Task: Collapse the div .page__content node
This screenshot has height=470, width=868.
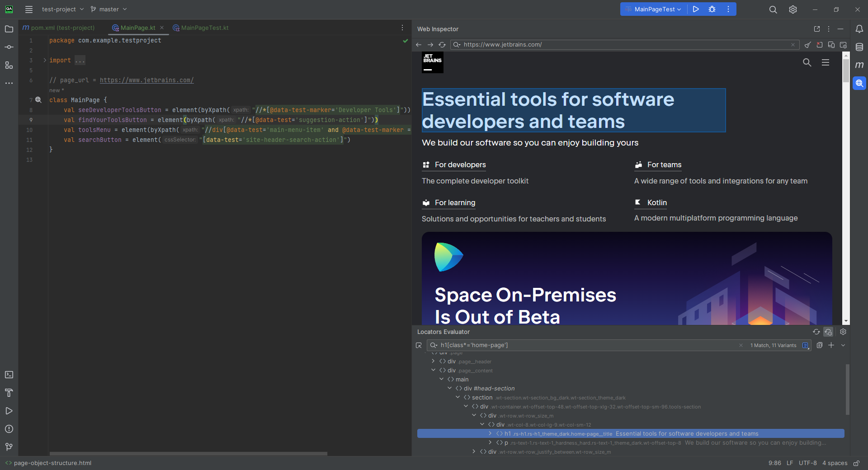Action: pyautogui.click(x=434, y=370)
